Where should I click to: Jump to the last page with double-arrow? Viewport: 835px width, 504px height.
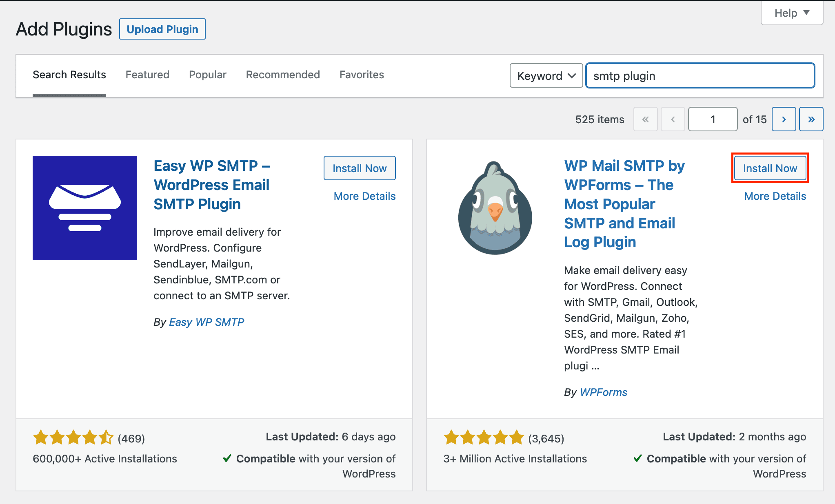(811, 119)
